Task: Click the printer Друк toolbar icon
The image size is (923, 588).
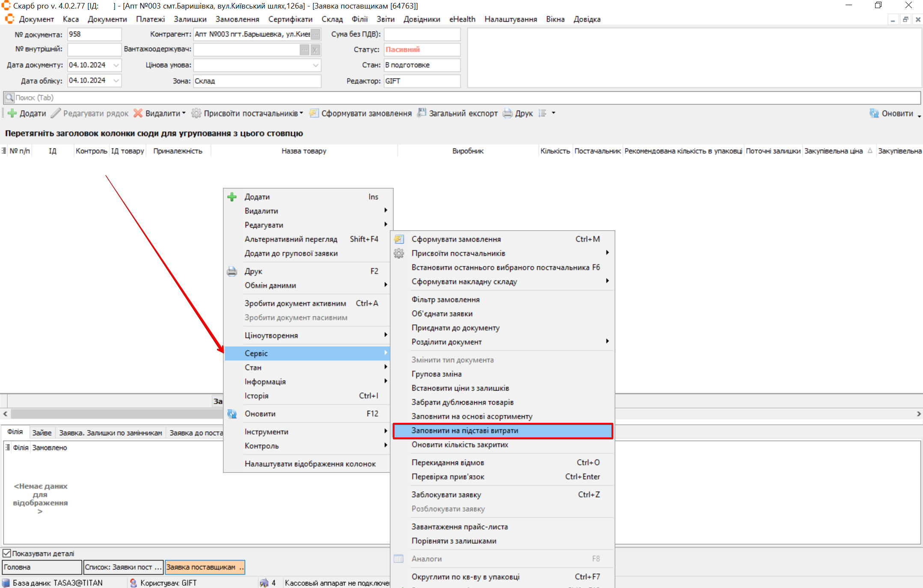Action: point(508,113)
